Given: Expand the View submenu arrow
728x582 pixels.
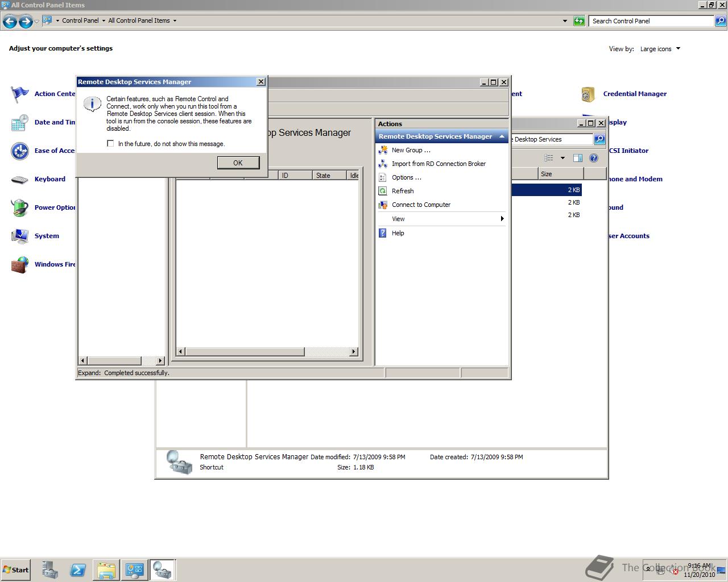Looking at the screenshot, I should coord(502,219).
